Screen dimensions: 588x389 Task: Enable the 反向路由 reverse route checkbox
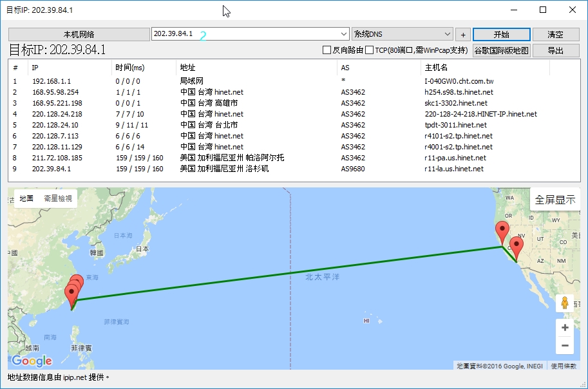pyautogui.click(x=327, y=50)
